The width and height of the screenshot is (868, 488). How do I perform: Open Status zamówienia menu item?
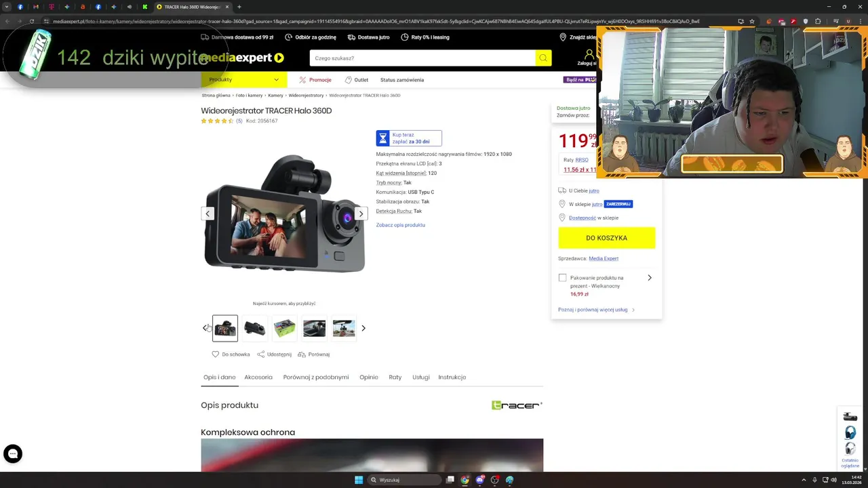tap(402, 80)
